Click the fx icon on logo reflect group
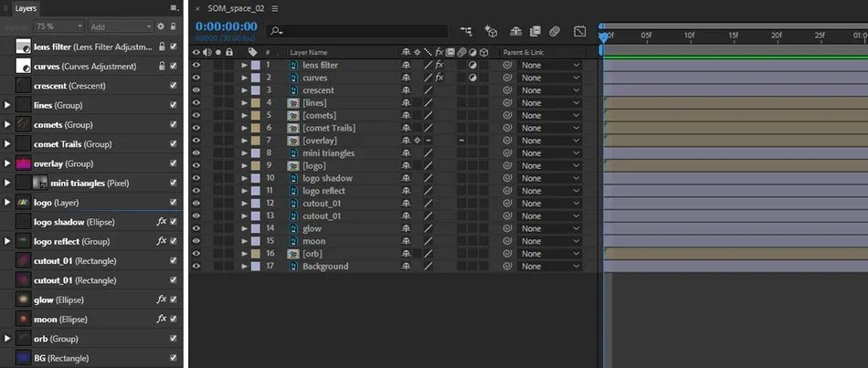Image resolution: width=868 pixels, height=368 pixels. tap(162, 241)
